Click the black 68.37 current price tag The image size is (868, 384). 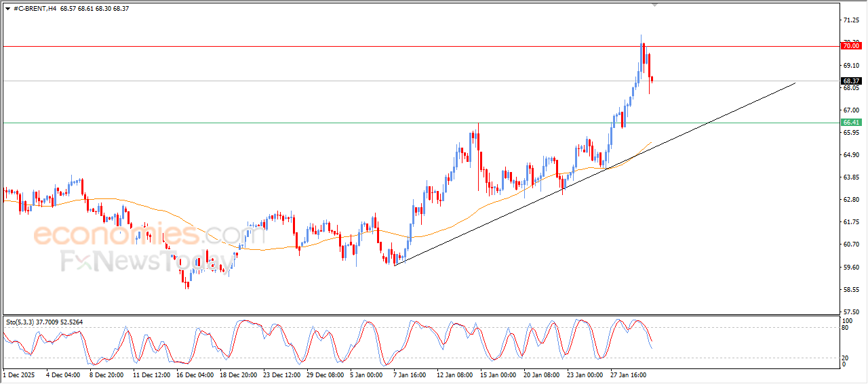pyautogui.click(x=850, y=81)
